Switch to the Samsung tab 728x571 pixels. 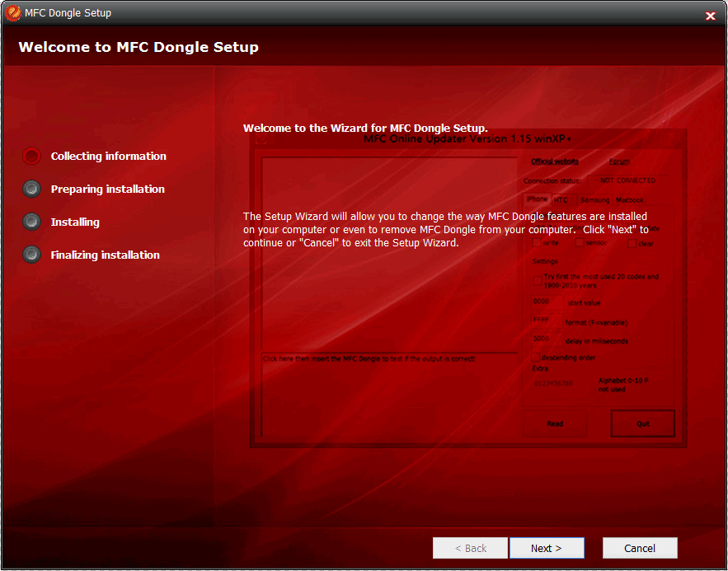coord(594,200)
